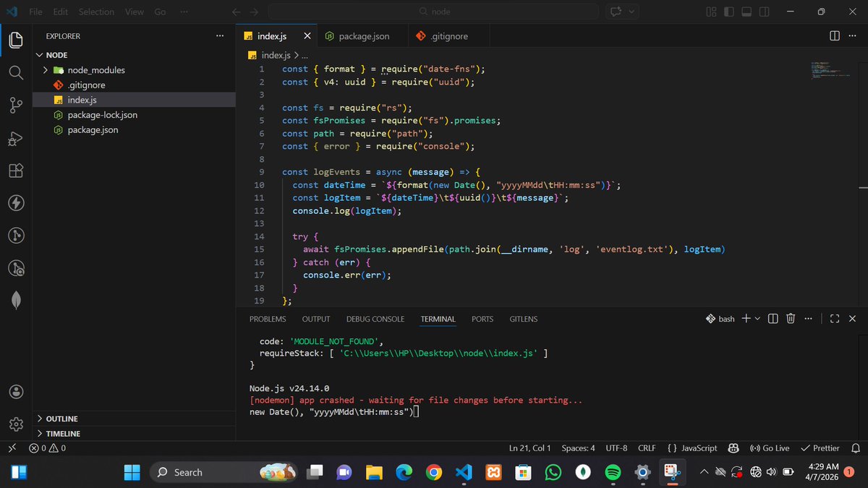Image resolution: width=868 pixels, height=488 pixels.
Task: Go back with the navigation arrow
Action: [x=236, y=12]
